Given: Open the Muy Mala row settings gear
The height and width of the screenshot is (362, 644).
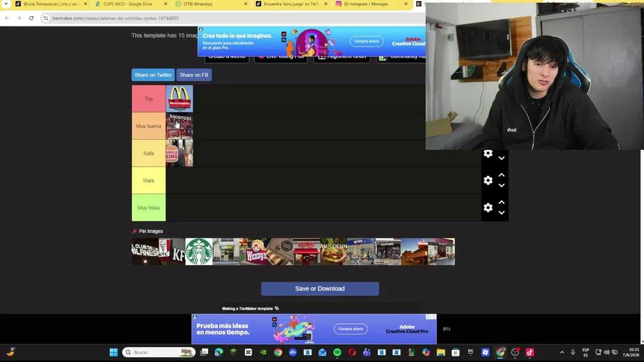Looking at the screenshot, I should (x=488, y=208).
